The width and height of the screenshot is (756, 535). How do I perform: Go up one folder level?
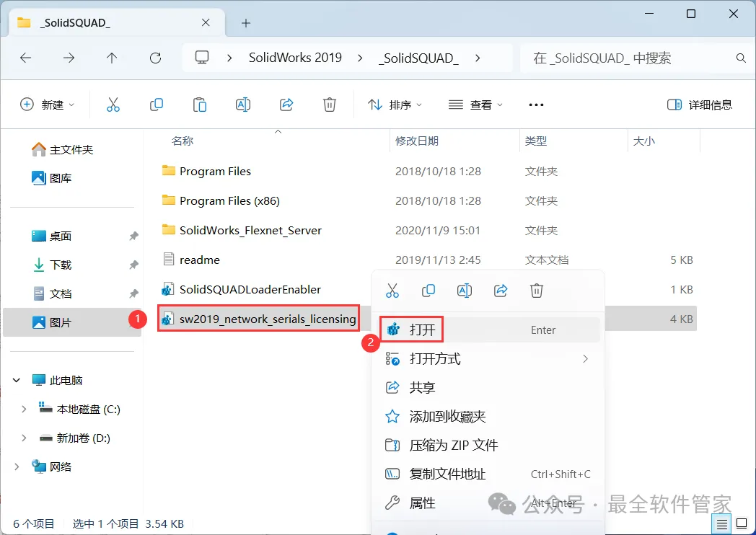coord(112,58)
